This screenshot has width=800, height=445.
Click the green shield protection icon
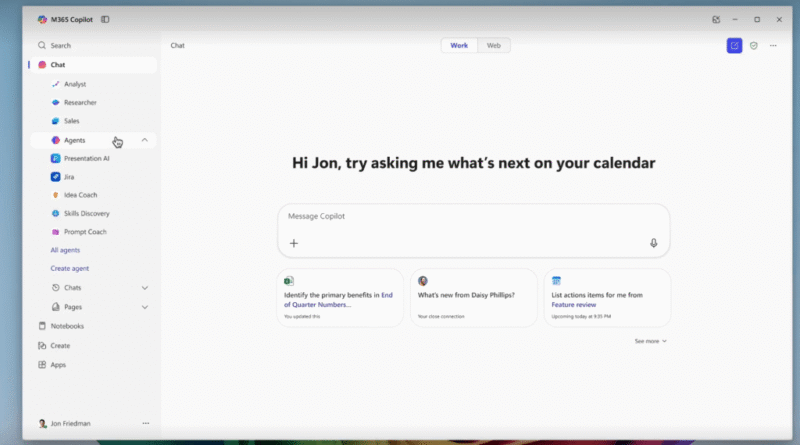click(754, 45)
